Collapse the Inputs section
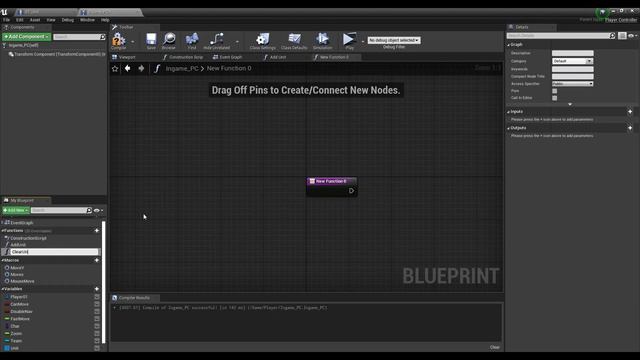The height and width of the screenshot is (360, 640). coord(509,112)
